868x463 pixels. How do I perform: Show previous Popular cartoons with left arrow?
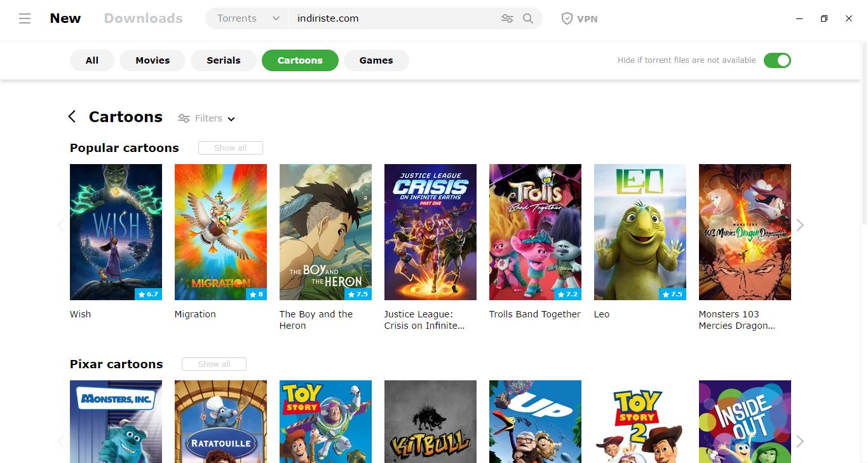61,225
